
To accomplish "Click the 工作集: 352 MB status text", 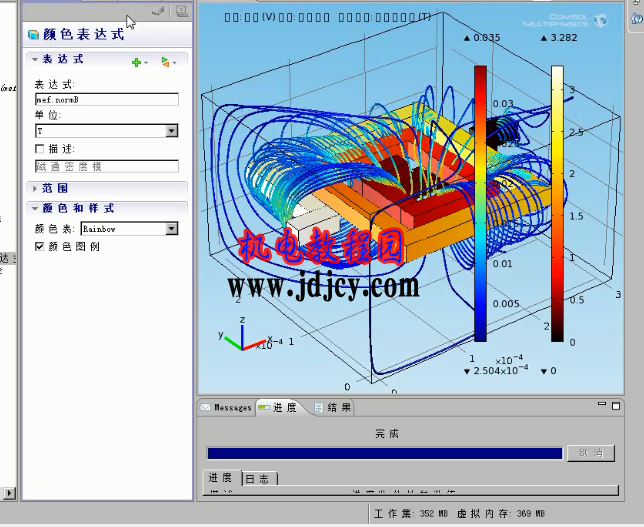I will 411,513.
